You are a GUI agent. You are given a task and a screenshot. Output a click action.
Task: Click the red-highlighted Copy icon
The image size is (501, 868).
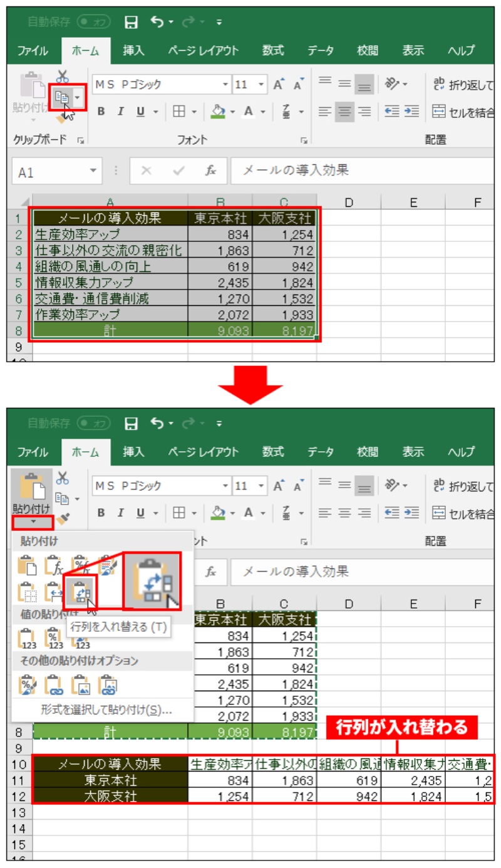pos(62,97)
